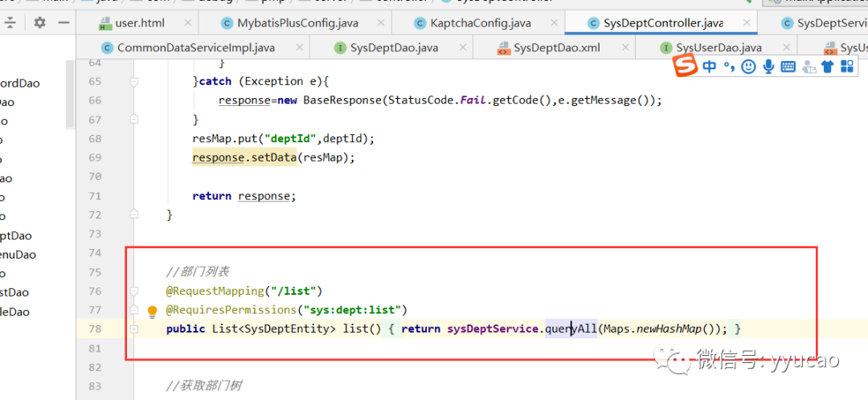This screenshot has width=868, height=400.
Task: Activate Sogou voice input microphone
Action: coord(768,67)
